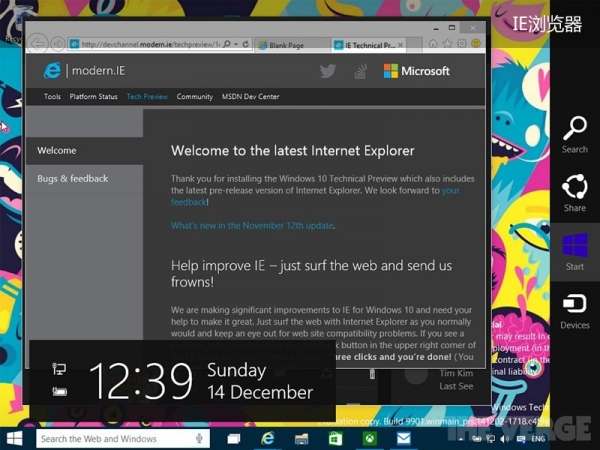Open the Xbox app from the taskbar
The image size is (600, 450).
click(369, 439)
